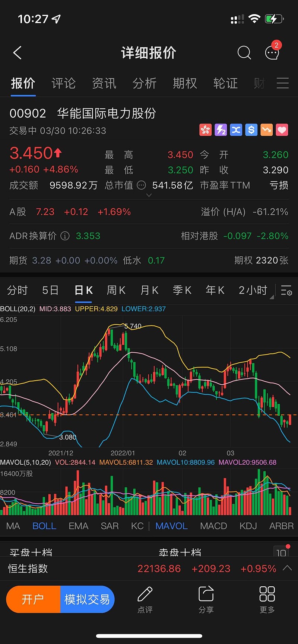This screenshot has width=298, height=644.
Task: Enable the EMA indicator
Action: coord(79,526)
